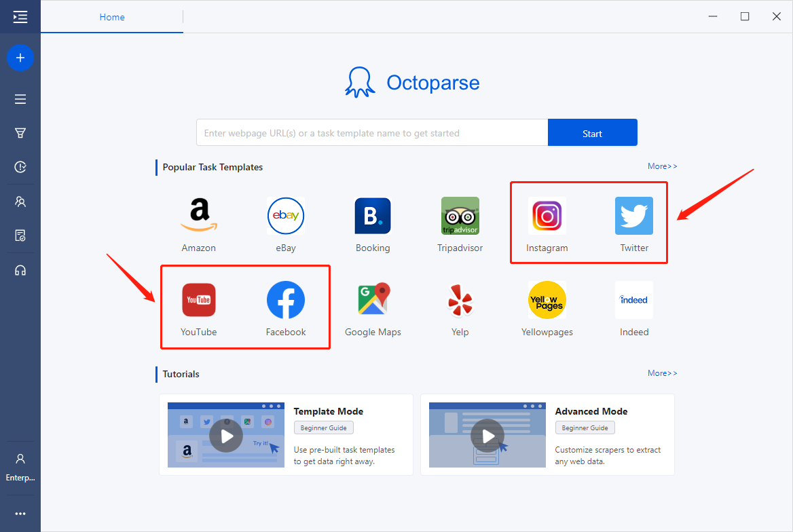Click the Template Mode title
The height and width of the screenshot is (532, 793).
click(x=328, y=412)
